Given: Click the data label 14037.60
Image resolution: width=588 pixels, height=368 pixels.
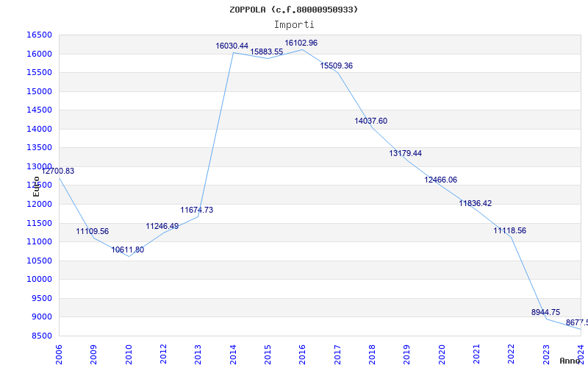Looking at the screenshot, I should 371,121.
